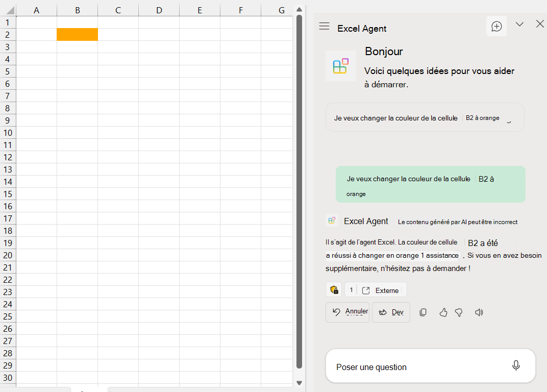Collapse the Excel Agent pane with the chevron
The height and width of the screenshot is (392, 547).
[x=519, y=24]
